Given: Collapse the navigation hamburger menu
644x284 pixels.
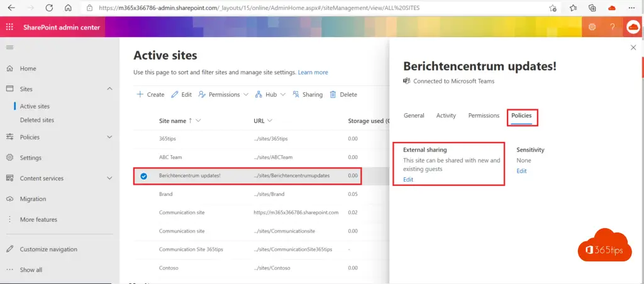Looking at the screenshot, I should [x=9, y=48].
